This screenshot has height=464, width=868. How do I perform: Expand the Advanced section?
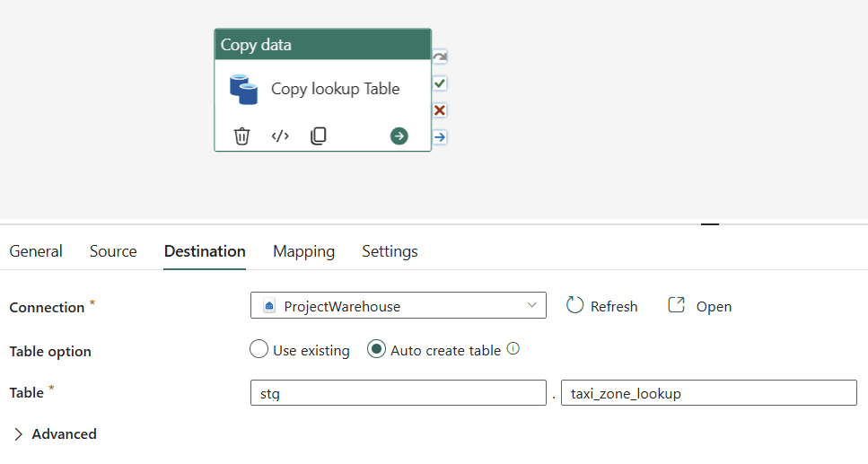pos(54,434)
